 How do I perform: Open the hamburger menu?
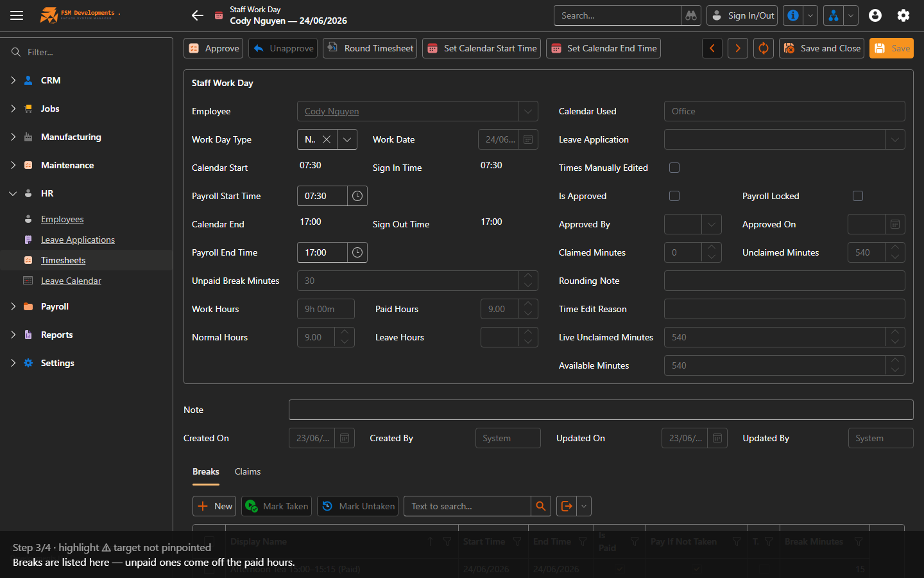coord(17,15)
